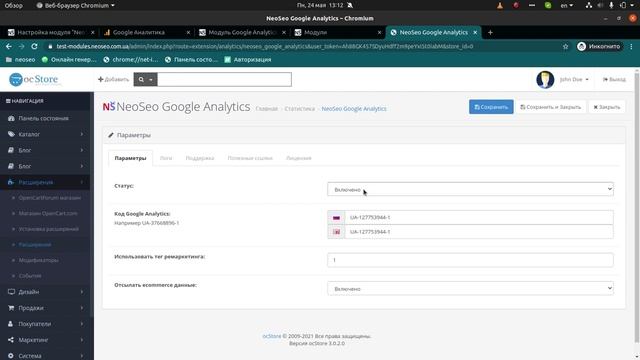Click the ocStore logo
This screenshot has width=640, height=360.
pos(34,79)
